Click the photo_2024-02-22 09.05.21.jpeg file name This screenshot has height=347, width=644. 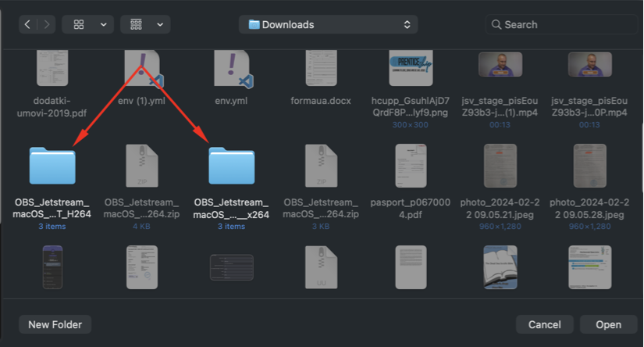pyautogui.click(x=500, y=209)
